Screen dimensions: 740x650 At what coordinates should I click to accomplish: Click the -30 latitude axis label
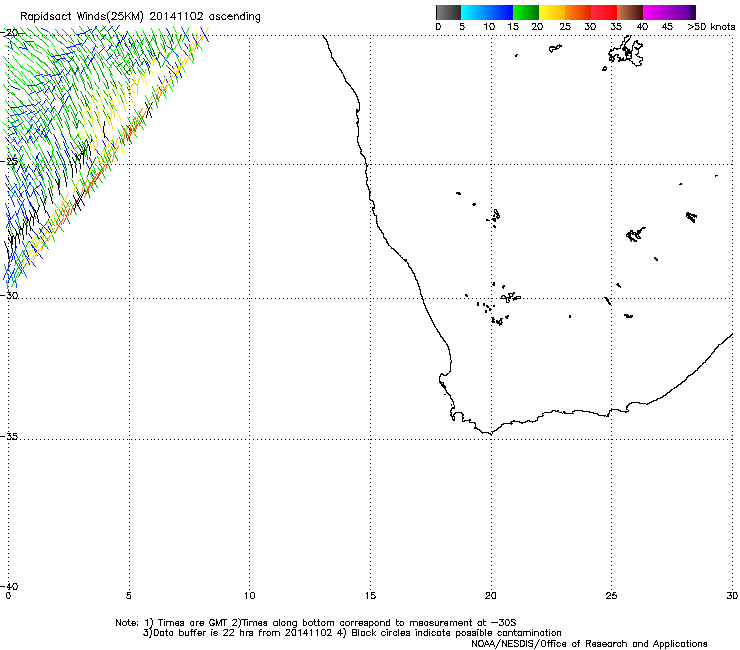(9, 295)
